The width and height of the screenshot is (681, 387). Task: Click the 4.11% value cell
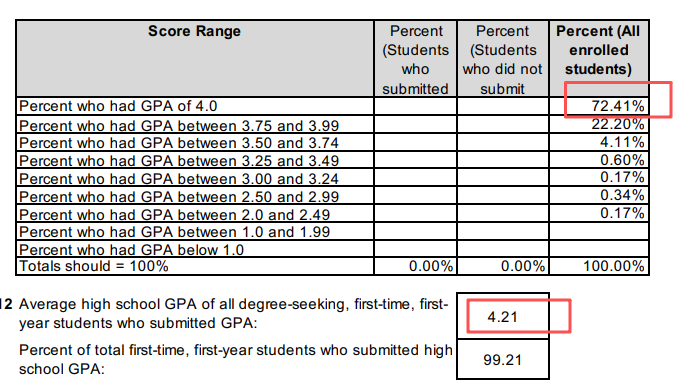[x=599, y=142]
